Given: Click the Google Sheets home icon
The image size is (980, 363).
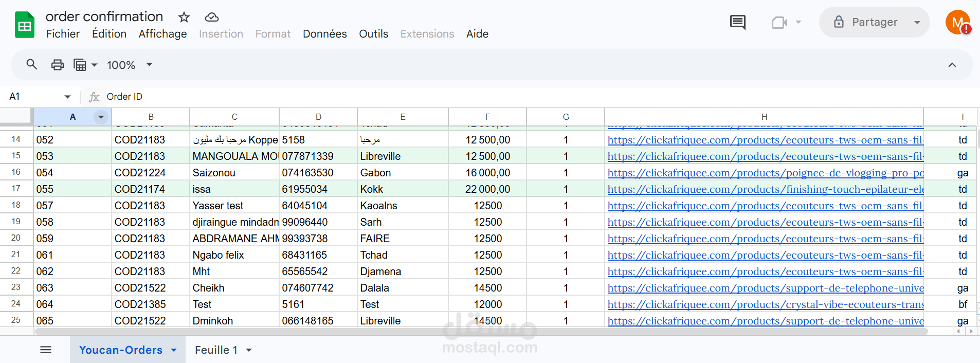Looking at the screenshot, I should [24, 25].
